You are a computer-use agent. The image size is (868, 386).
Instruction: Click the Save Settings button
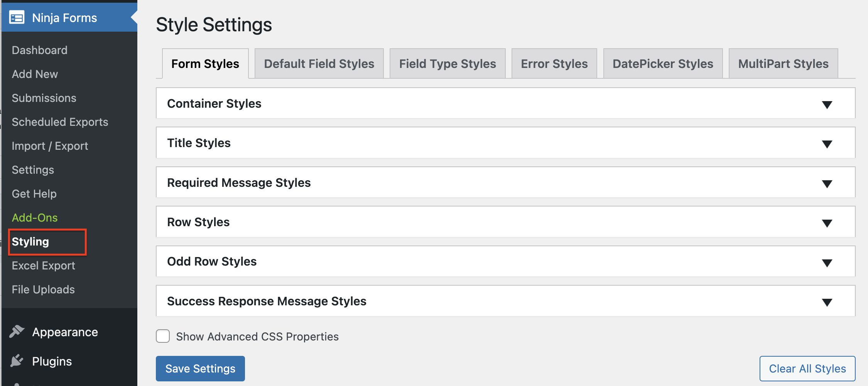coord(200,368)
